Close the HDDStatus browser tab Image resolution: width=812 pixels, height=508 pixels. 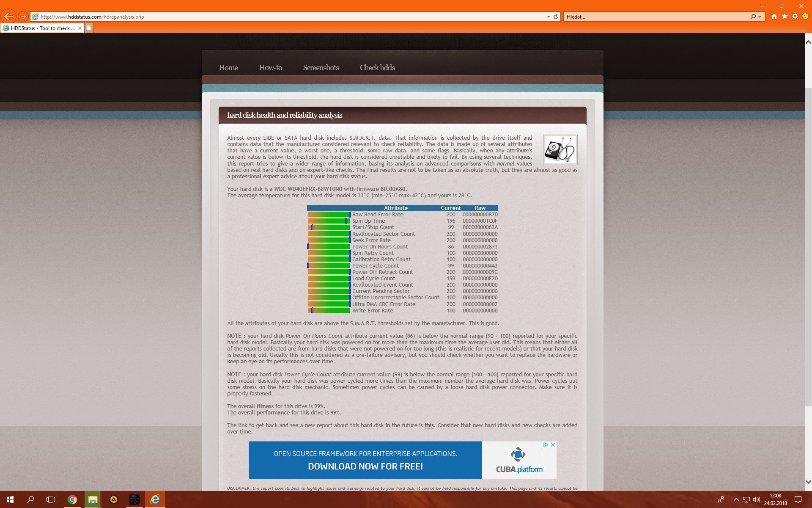(x=80, y=28)
